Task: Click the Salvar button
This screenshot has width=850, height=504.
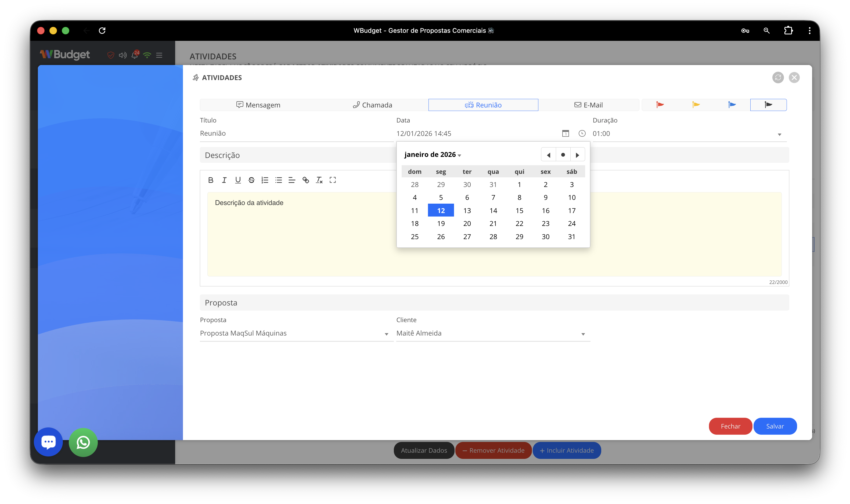Action: coord(775,426)
